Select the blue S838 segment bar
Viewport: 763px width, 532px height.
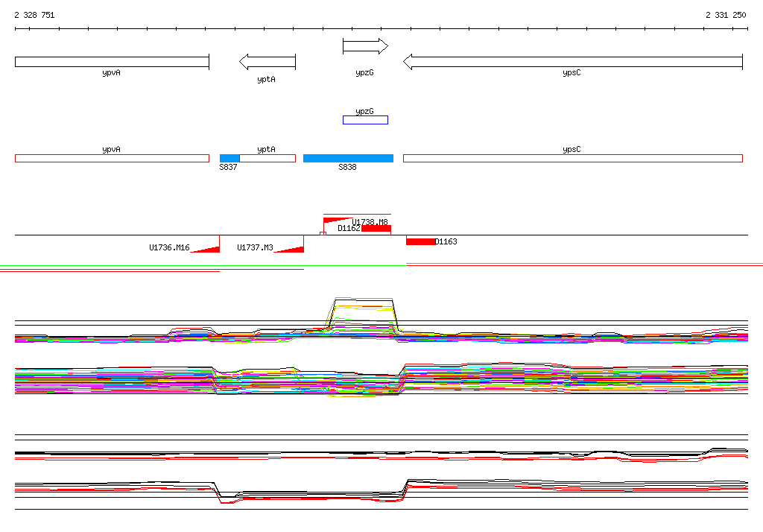pyautogui.click(x=349, y=158)
